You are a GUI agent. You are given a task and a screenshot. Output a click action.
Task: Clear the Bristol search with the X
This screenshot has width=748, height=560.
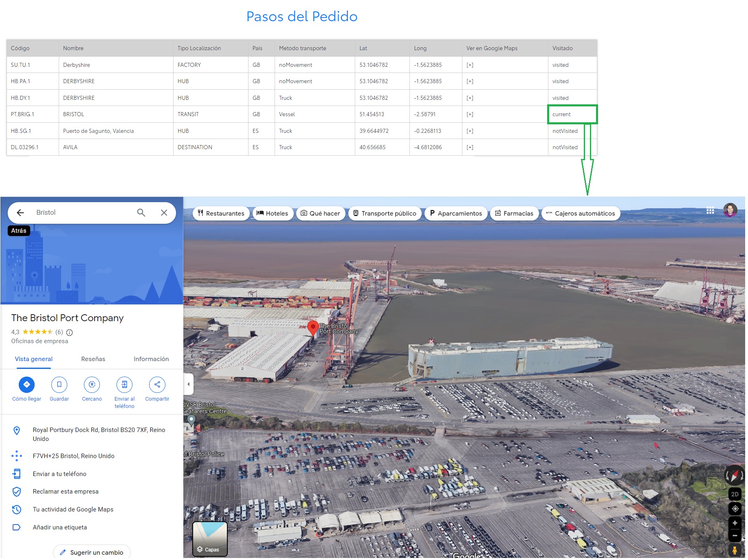(164, 213)
